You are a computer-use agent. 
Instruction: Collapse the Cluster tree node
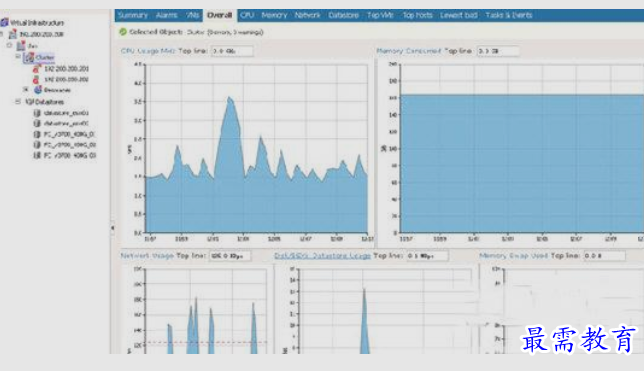click(18, 57)
